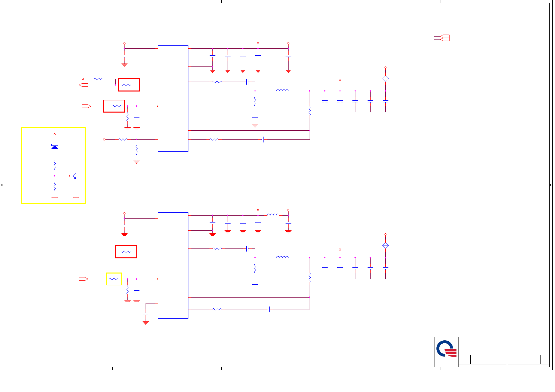Select the red-boxed resistor beside the lower IC

(126, 252)
